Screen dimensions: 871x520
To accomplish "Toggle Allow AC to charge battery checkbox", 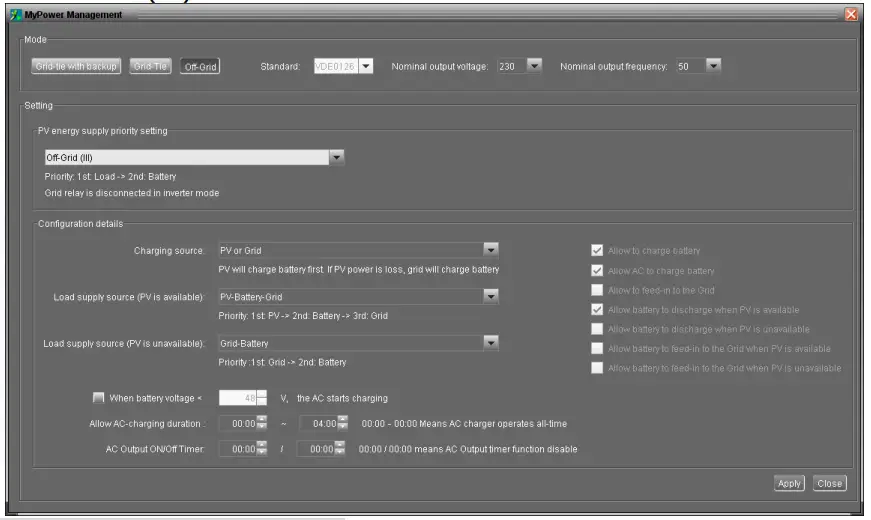I will pos(597,271).
